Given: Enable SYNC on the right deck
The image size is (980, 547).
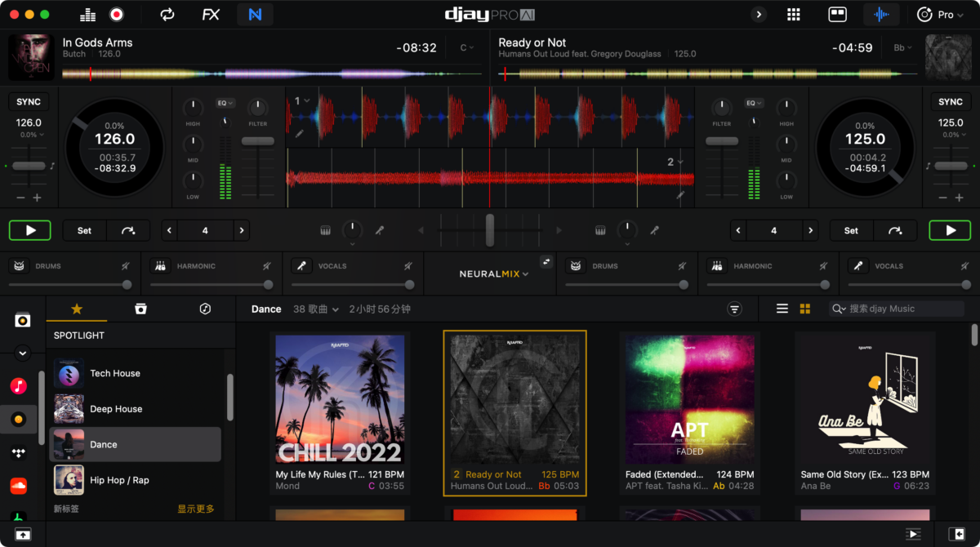Looking at the screenshot, I should click(951, 102).
